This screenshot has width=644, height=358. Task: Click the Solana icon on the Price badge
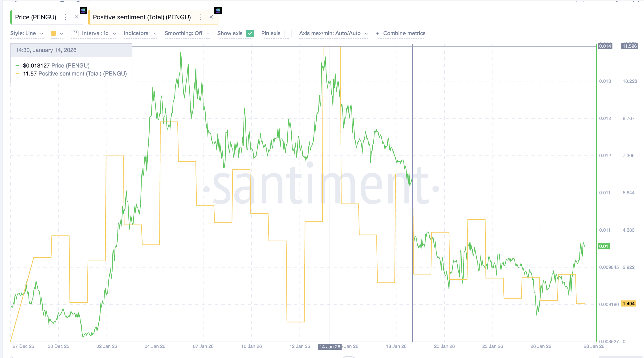click(x=83, y=11)
